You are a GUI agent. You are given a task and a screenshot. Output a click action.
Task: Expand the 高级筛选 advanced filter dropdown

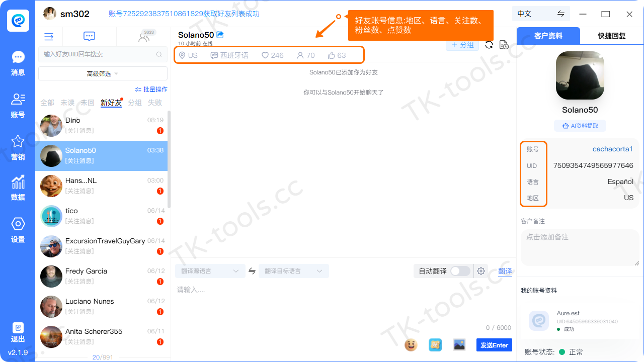tap(103, 73)
